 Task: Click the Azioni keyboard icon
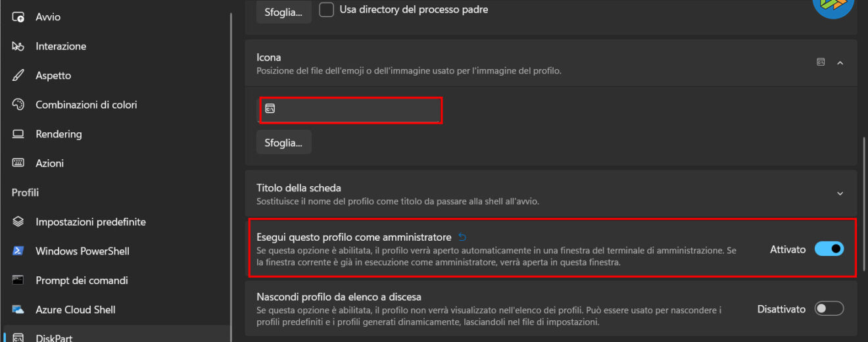click(x=18, y=163)
